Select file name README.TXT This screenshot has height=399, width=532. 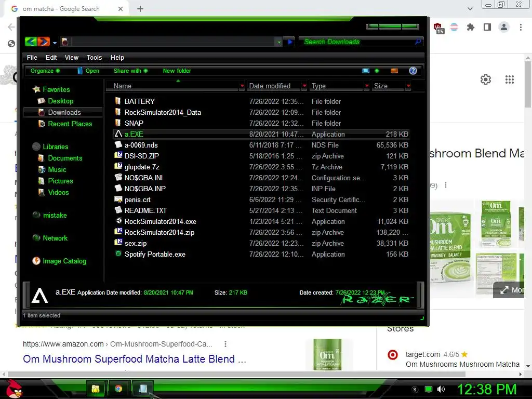click(x=145, y=211)
